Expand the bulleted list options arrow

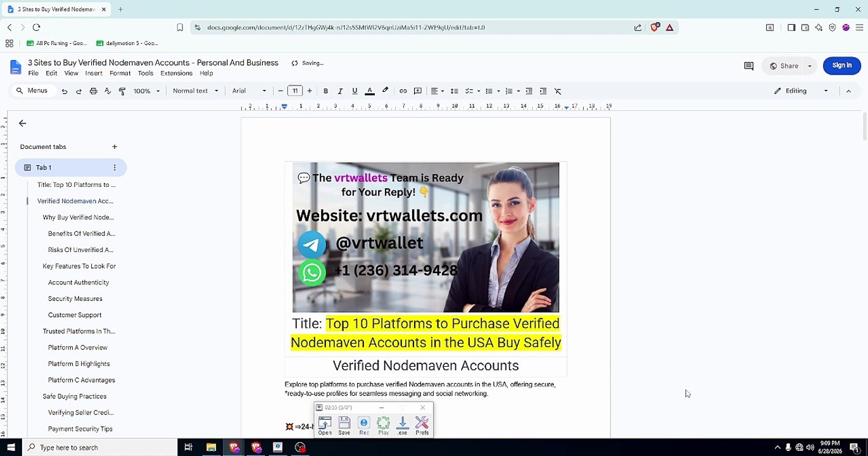(498, 91)
